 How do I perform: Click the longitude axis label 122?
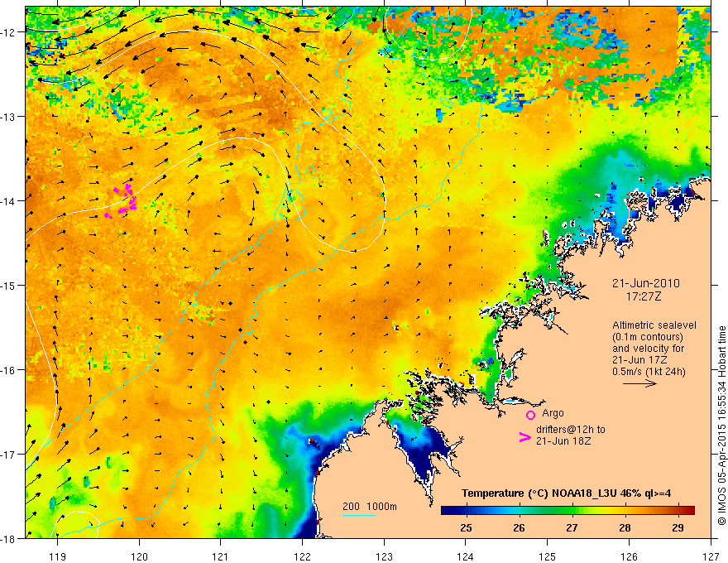click(302, 556)
